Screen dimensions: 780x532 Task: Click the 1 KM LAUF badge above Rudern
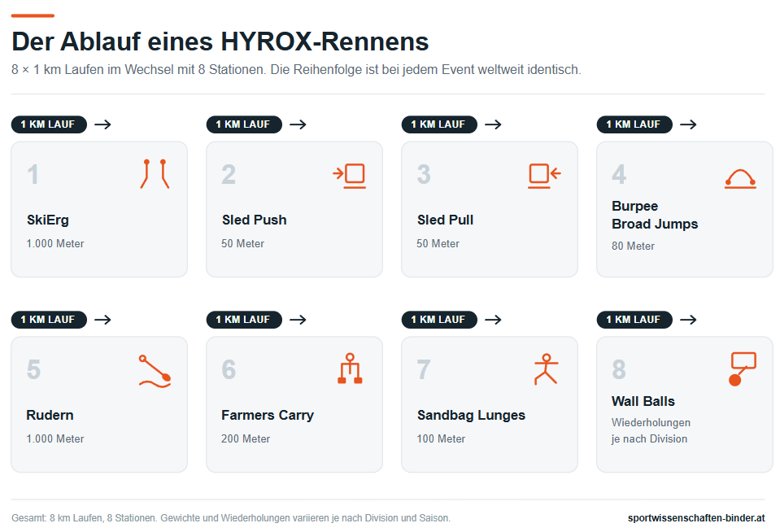pos(49,320)
